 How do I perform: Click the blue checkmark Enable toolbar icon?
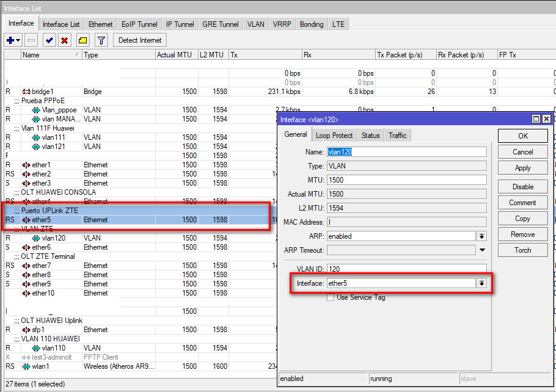(x=49, y=40)
